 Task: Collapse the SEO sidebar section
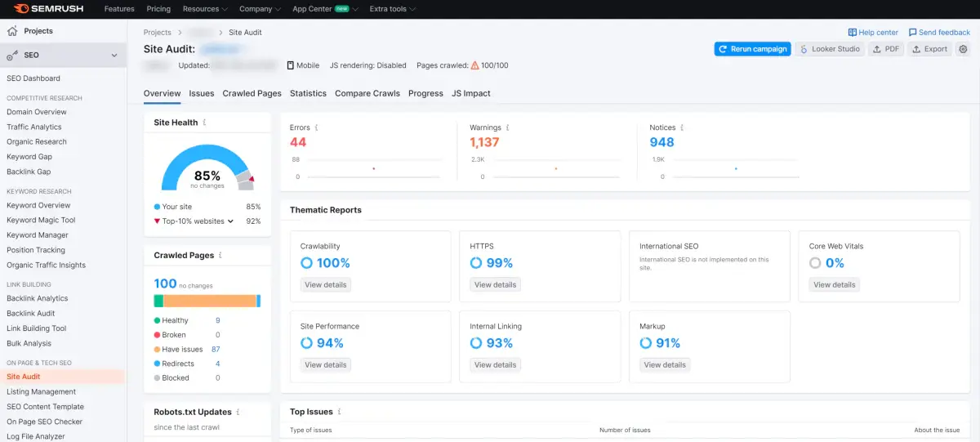pyautogui.click(x=114, y=56)
